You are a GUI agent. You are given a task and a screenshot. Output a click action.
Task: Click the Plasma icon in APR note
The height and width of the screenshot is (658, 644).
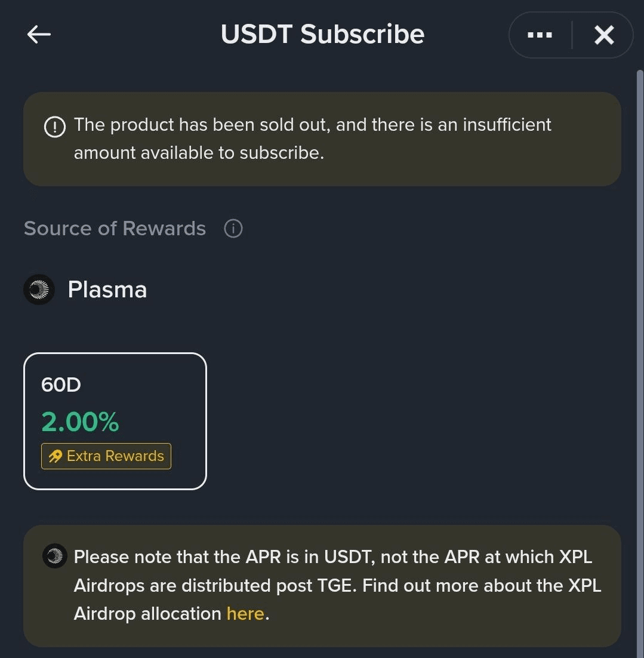[55, 556]
